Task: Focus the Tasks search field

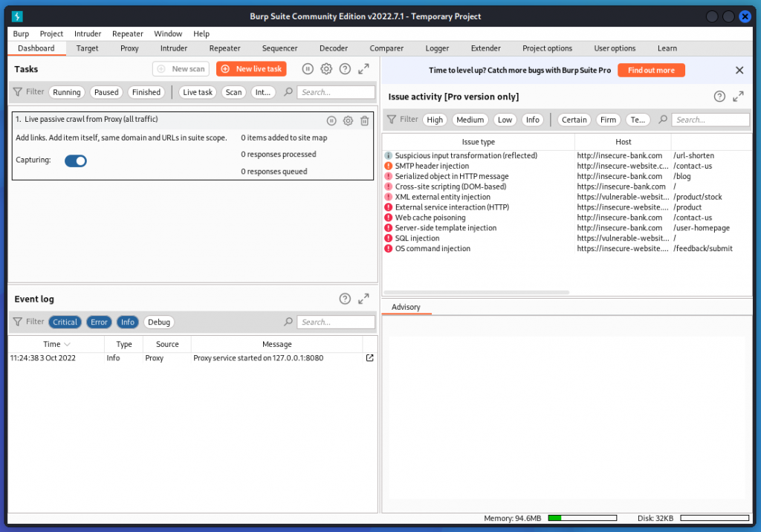Action: pos(336,92)
